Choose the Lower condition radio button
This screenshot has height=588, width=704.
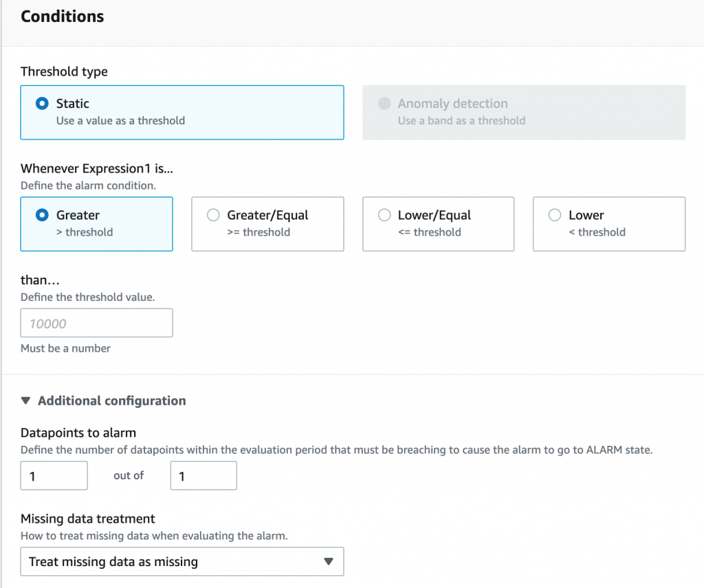tap(555, 215)
